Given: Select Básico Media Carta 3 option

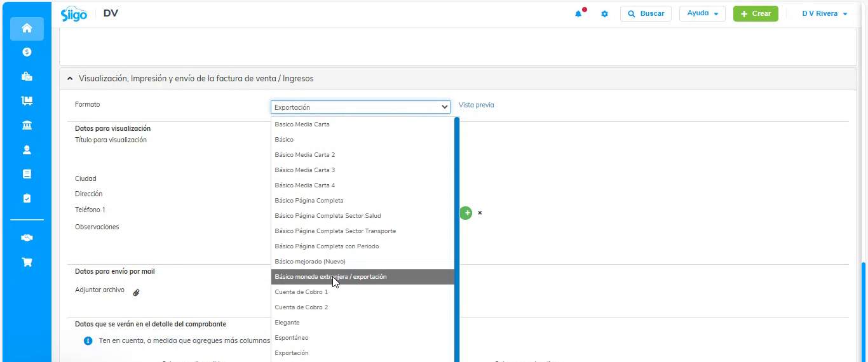Looking at the screenshot, I should (362, 170).
